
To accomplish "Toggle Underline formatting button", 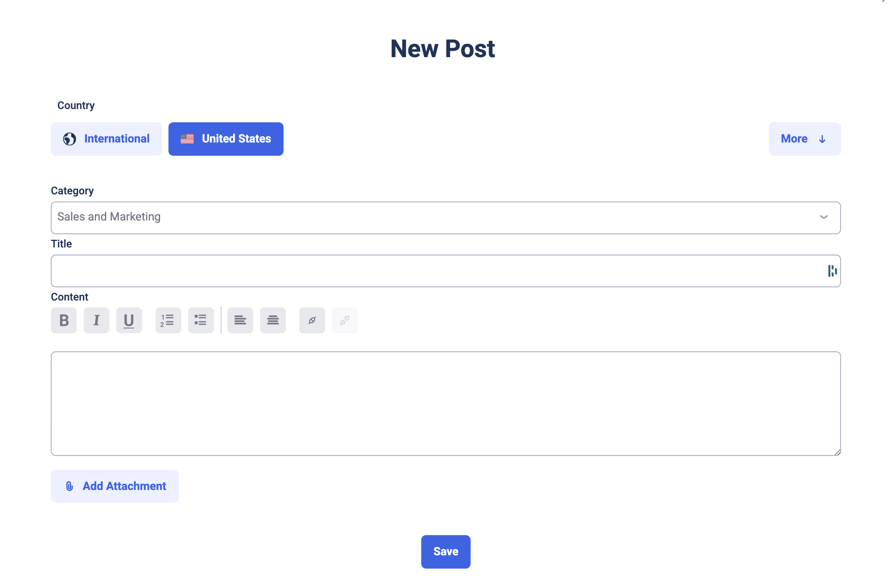I will click(x=129, y=320).
